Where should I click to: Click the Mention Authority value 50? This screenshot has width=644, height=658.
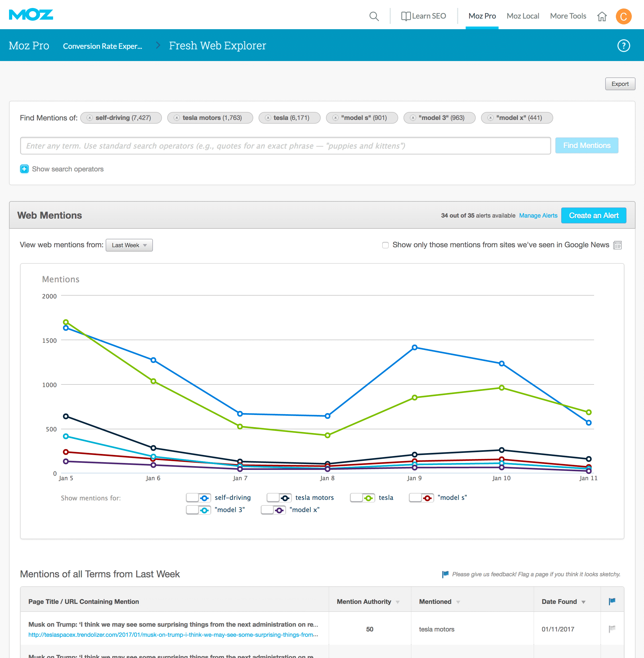pos(370,629)
